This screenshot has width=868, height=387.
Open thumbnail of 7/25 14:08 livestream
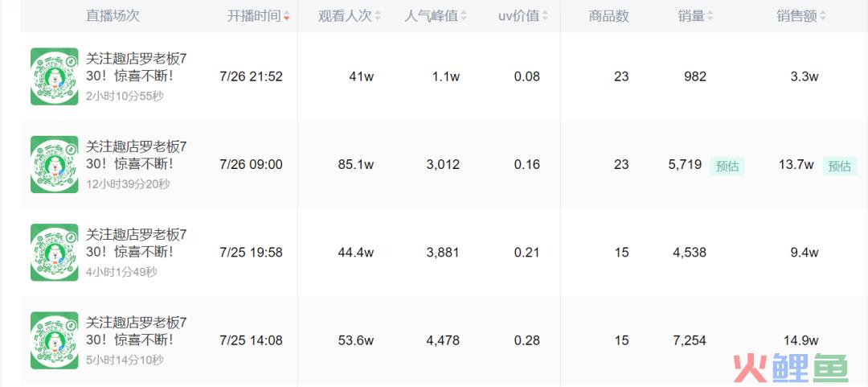pos(55,340)
